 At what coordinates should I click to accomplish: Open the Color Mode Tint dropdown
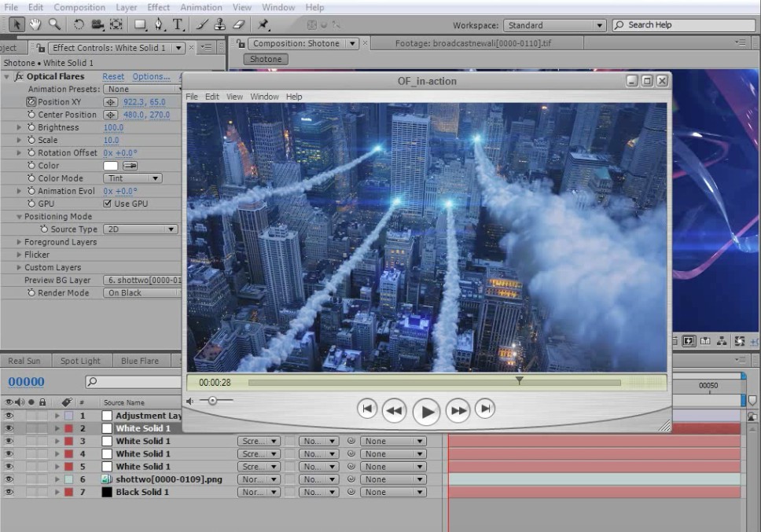coord(132,178)
